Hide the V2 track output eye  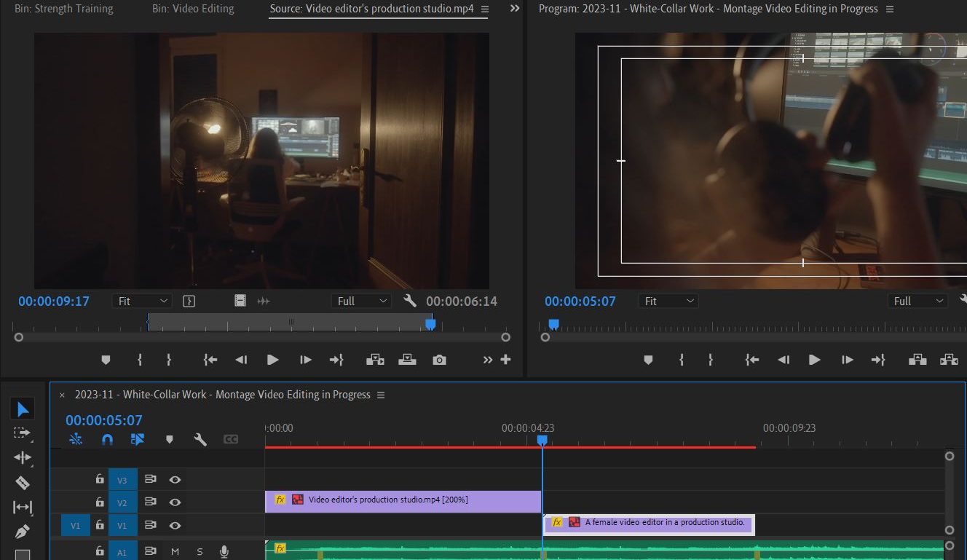point(175,502)
